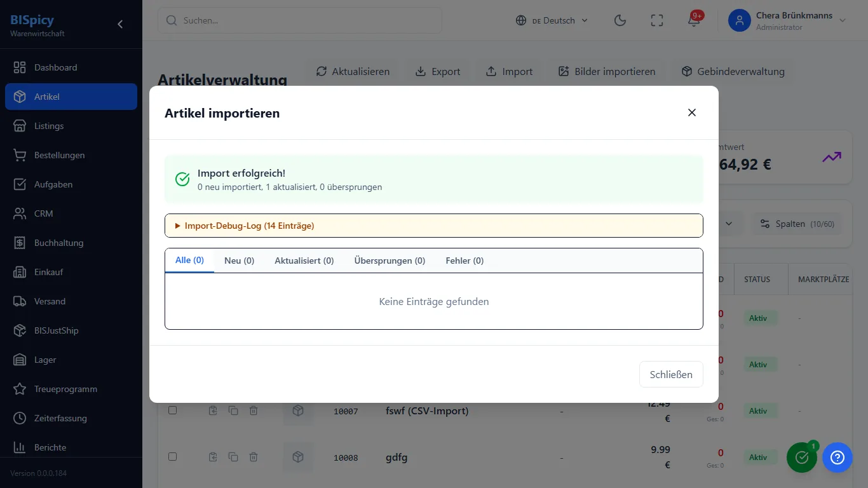
Task: Switch to the Übersprungen (0) tab
Action: [x=390, y=261]
